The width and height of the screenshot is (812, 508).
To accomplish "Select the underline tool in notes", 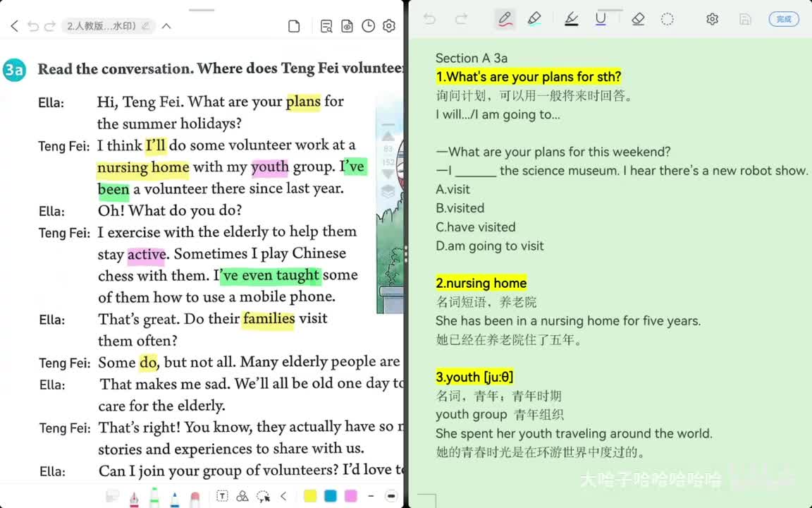I will click(601, 19).
